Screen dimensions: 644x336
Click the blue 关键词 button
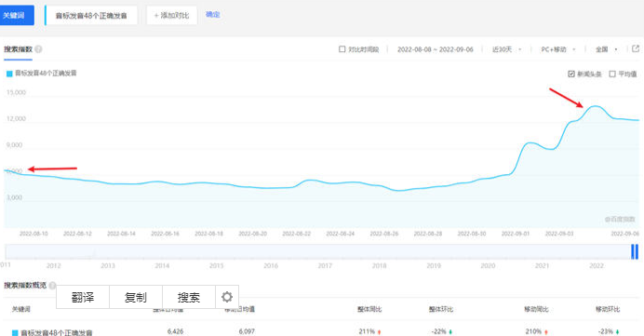17,15
